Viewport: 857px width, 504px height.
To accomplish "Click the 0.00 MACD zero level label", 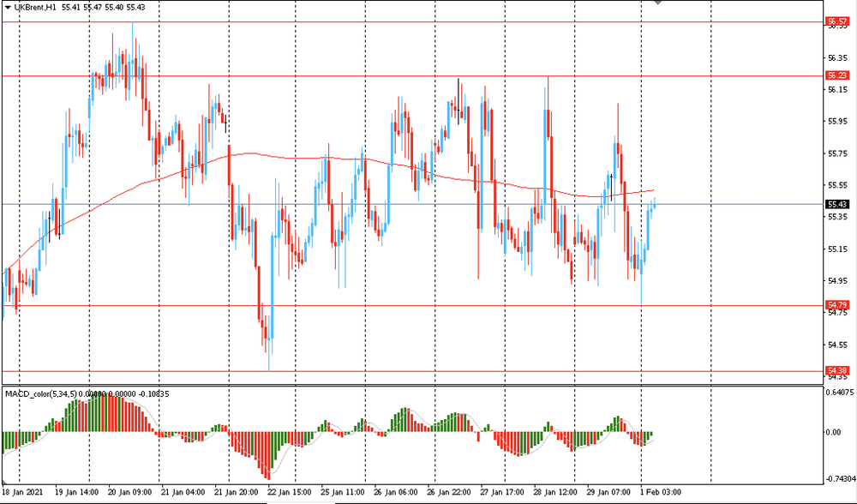I will pos(835,432).
